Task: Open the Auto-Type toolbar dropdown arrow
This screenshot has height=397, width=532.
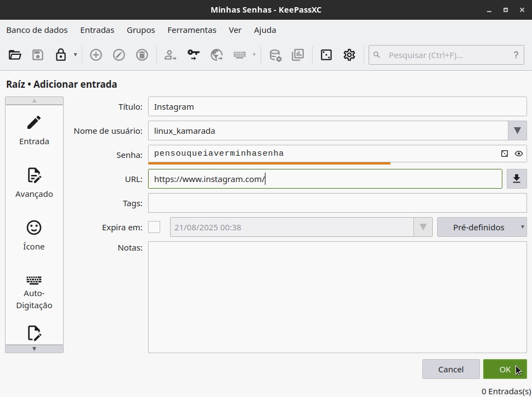Action: (x=254, y=55)
